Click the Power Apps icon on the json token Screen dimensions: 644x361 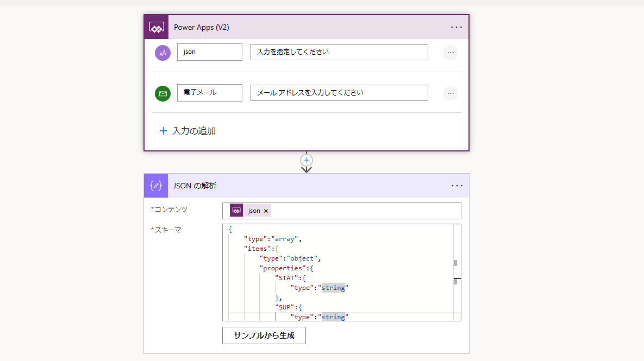pos(236,210)
